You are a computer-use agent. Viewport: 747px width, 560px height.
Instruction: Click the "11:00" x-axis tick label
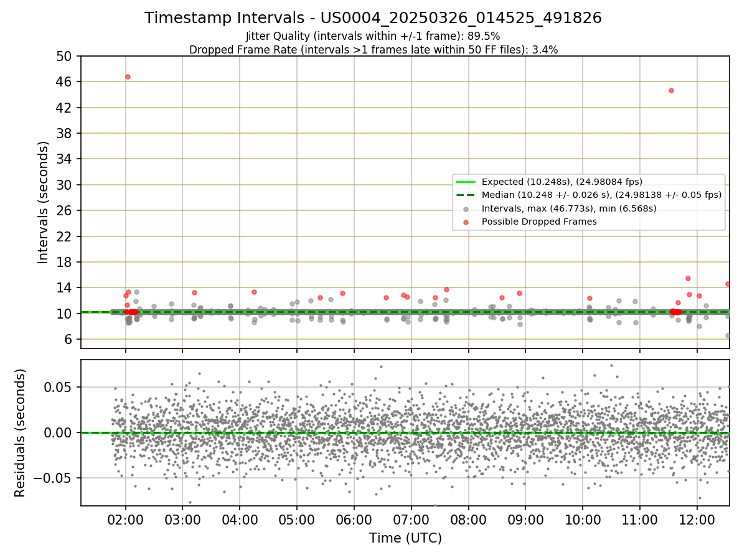(639, 519)
